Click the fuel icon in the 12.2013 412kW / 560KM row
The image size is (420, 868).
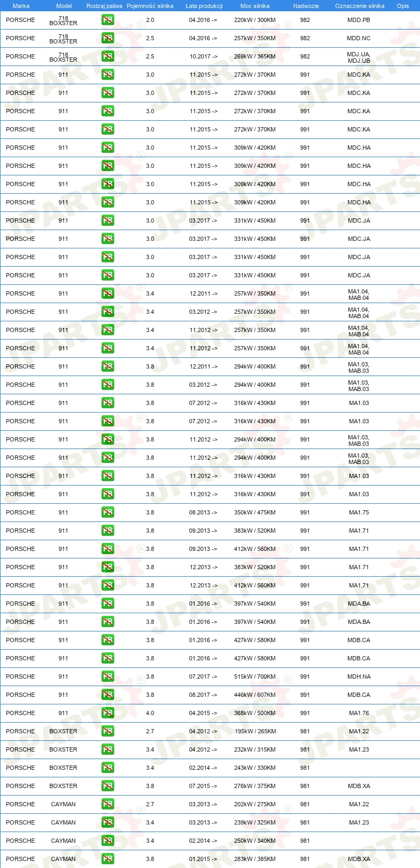coord(108,585)
